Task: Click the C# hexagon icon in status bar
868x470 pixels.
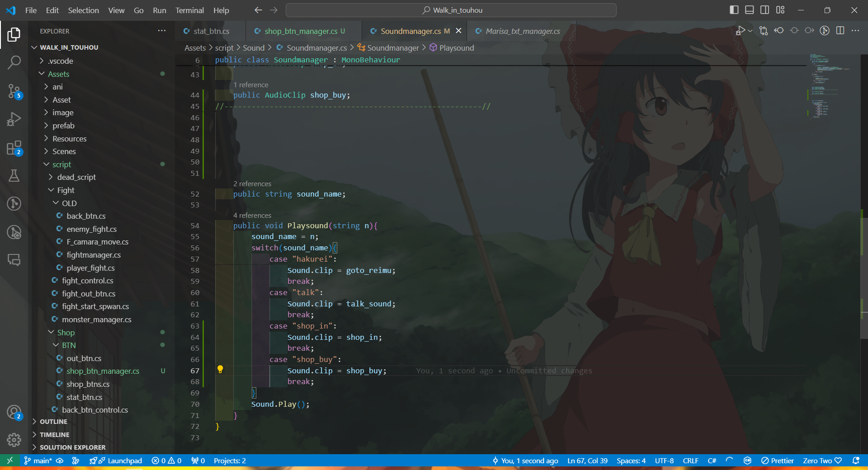Action: tap(747, 461)
